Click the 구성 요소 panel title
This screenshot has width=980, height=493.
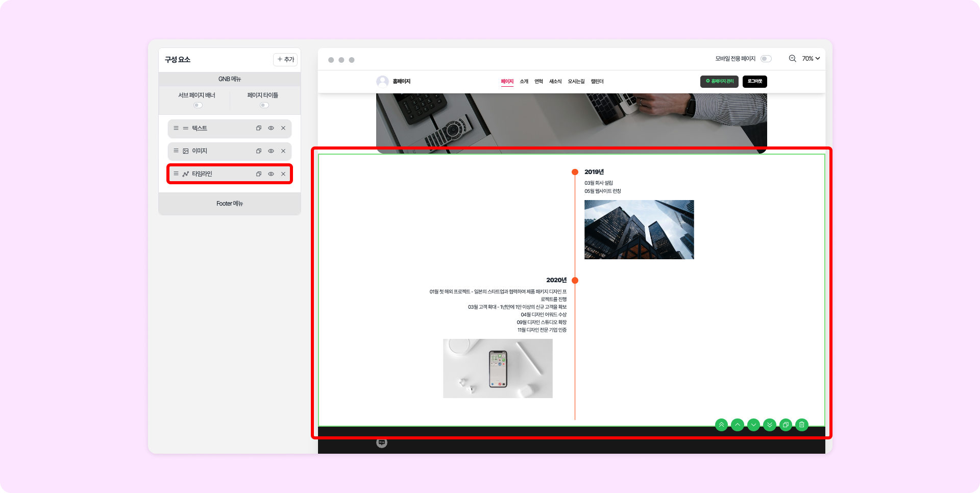pyautogui.click(x=178, y=60)
